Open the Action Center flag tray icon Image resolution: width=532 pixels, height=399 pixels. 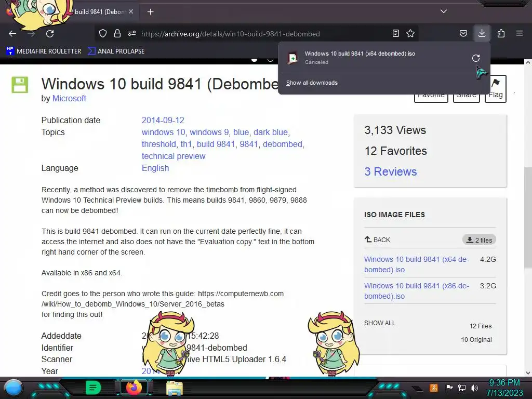(449, 388)
